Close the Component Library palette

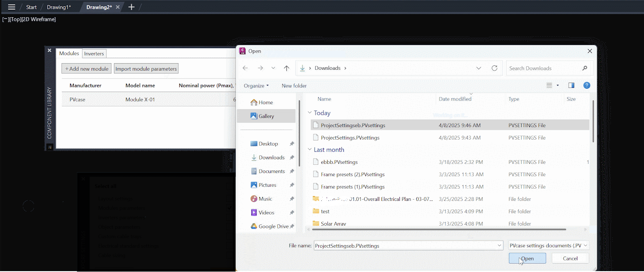[x=49, y=50]
